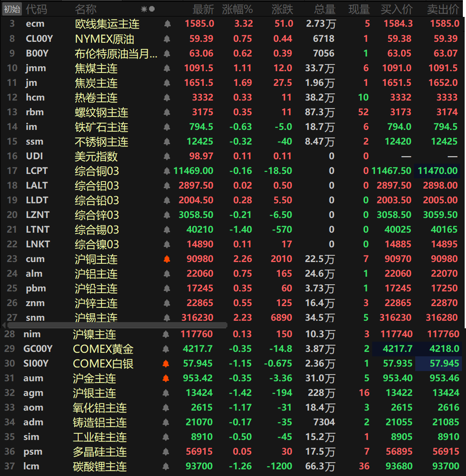Click the 初始 button in the header
Screen dimensions: 466x476
pyautogui.click(x=12, y=9)
